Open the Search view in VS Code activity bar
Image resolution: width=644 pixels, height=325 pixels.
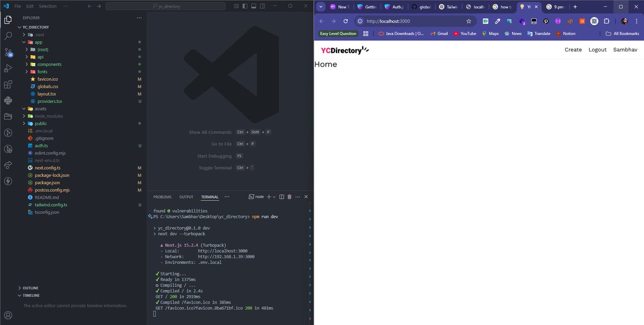8,36
